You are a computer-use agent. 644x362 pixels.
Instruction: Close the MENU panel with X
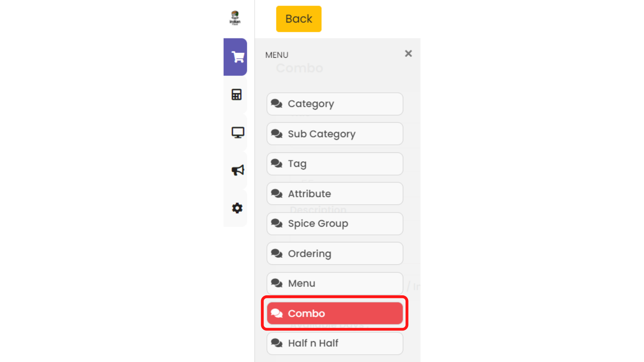pos(408,54)
